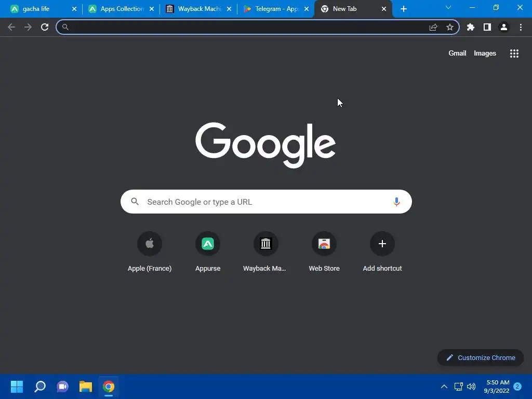The image size is (532, 399).
Task: Close the gacha life tab
Action: 74,9
